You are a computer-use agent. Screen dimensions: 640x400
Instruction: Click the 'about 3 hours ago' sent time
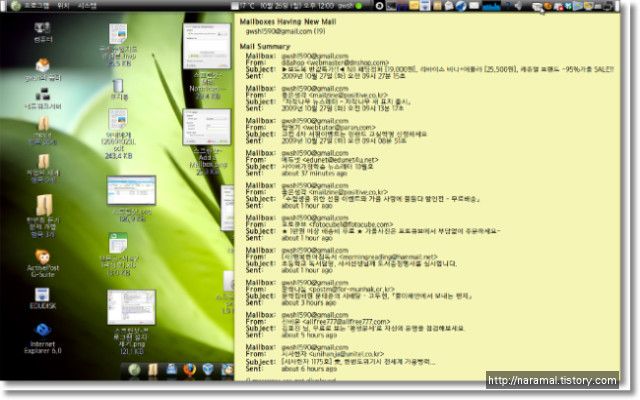pos(309,302)
